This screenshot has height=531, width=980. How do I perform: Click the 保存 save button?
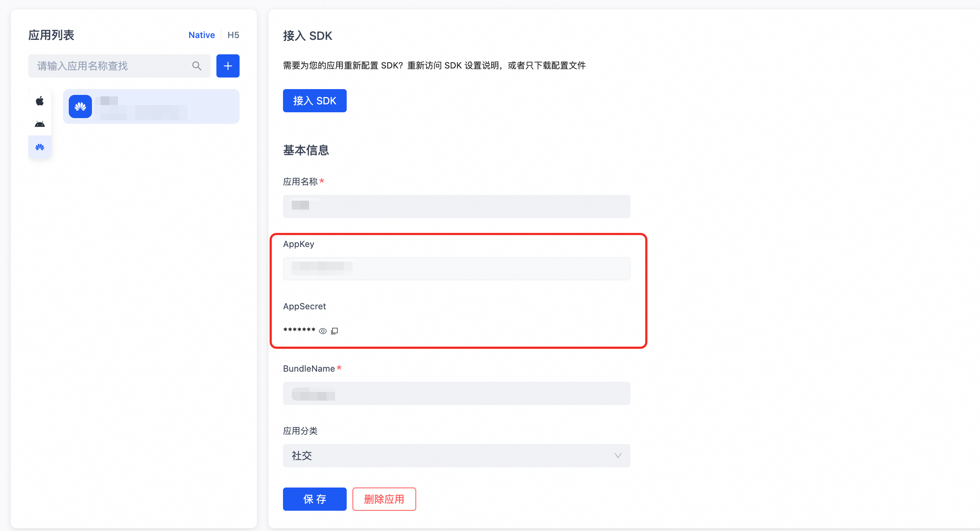point(314,499)
